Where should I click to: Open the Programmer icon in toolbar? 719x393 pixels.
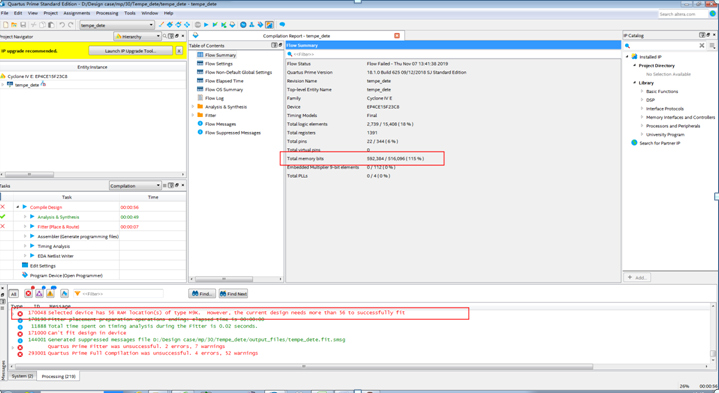(260, 25)
